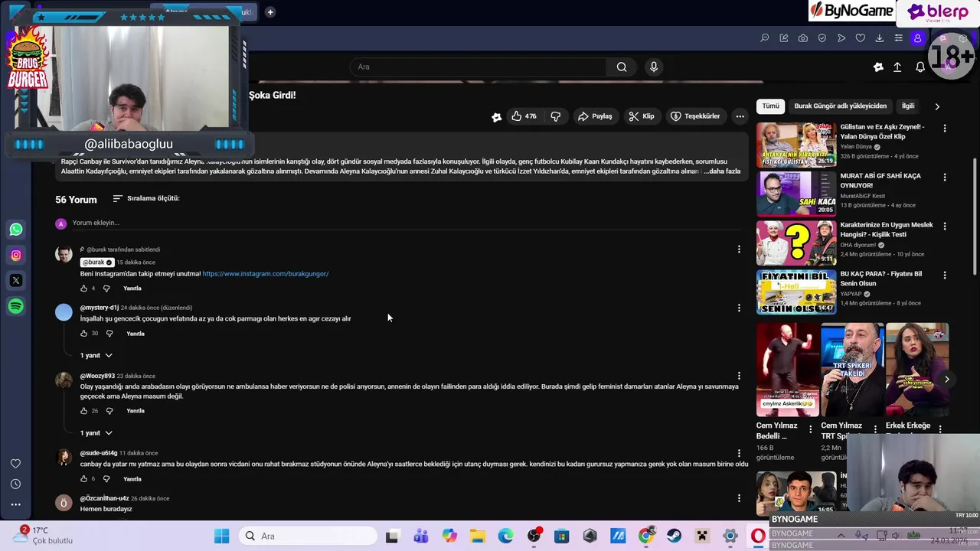Open Microsoft Edge from the taskbar
Image resolution: width=980 pixels, height=551 pixels.
point(505,536)
